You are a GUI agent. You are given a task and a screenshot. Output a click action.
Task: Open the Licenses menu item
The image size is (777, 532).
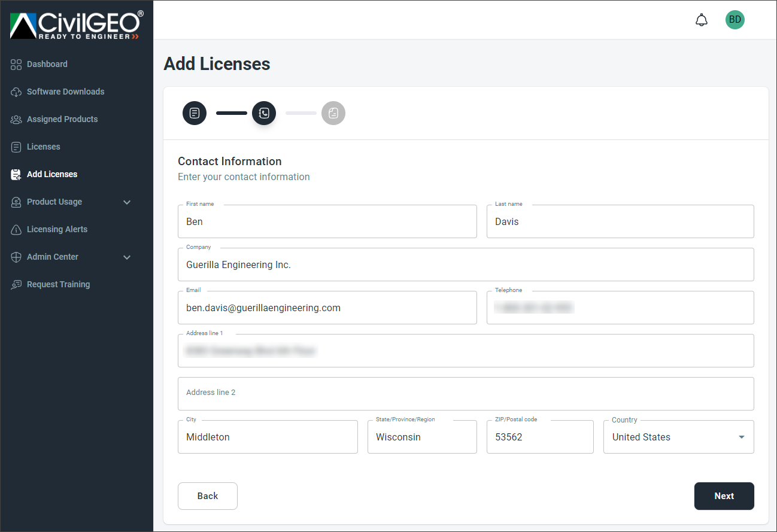(x=43, y=147)
